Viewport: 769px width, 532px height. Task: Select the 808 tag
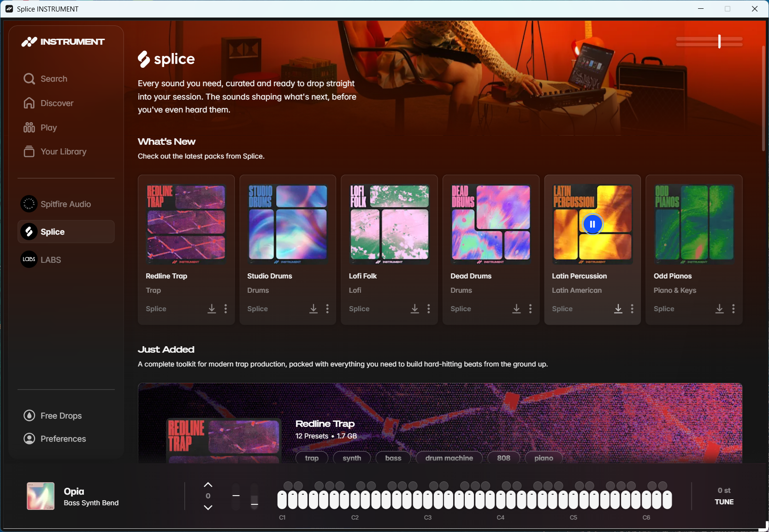click(x=503, y=458)
